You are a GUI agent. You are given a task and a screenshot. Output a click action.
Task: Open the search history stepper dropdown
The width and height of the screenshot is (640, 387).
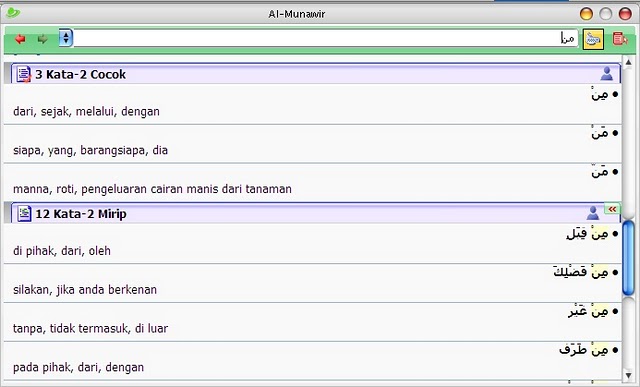(66, 38)
